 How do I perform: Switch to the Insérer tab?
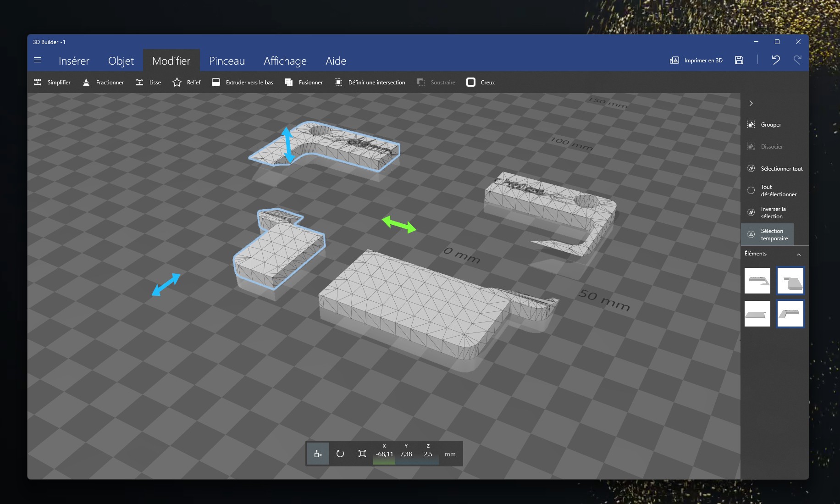(x=74, y=61)
